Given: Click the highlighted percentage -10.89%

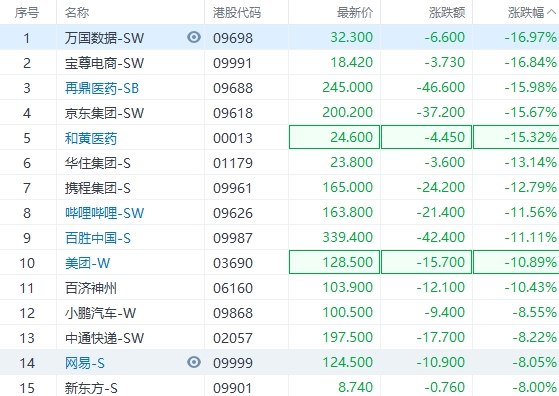Looking at the screenshot, I should coord(516,262).
